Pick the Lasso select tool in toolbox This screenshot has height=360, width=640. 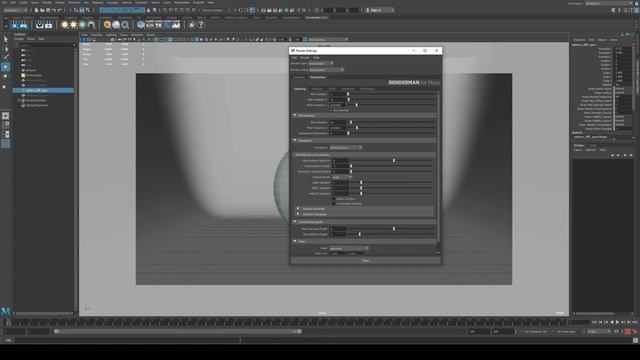click(x=5, y=48)
